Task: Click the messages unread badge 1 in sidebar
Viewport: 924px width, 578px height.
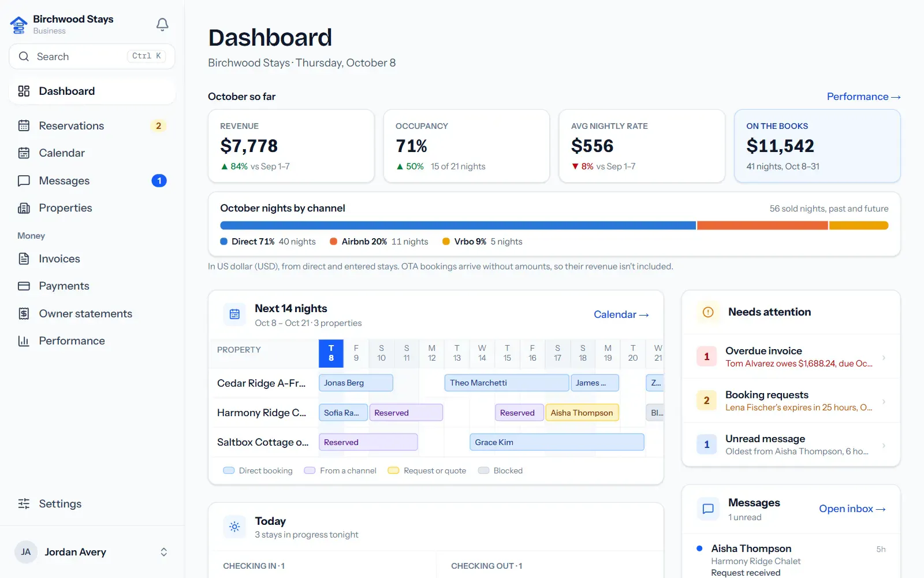Action: point(159,181)
